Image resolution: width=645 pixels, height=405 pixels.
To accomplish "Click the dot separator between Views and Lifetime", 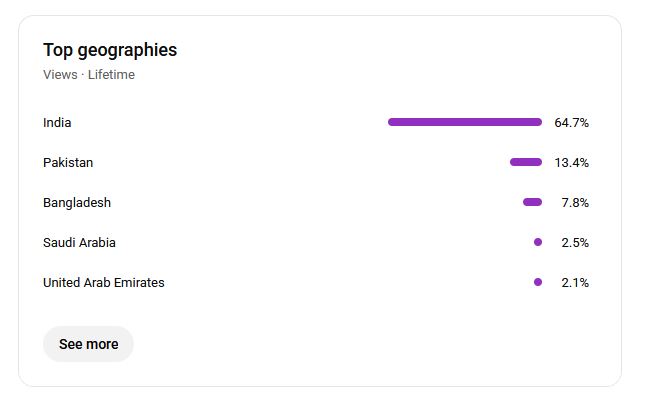I will point(83,75).
